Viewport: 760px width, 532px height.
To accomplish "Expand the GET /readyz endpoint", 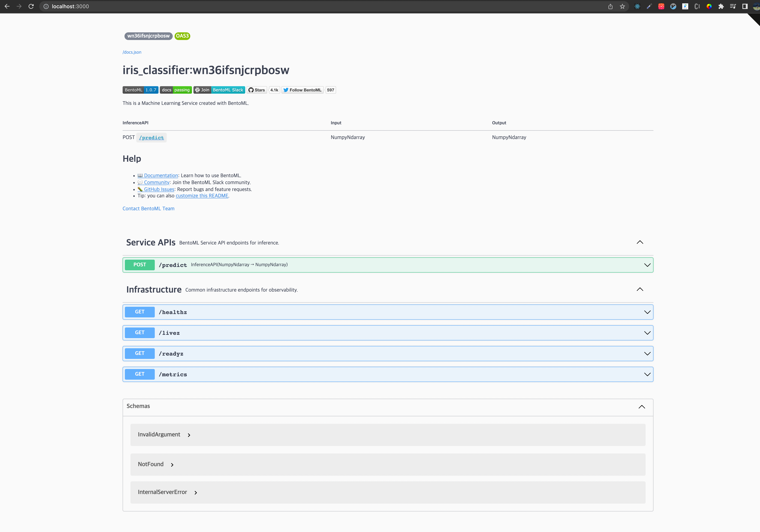I will pyautogui.click(x=647, y=353).
